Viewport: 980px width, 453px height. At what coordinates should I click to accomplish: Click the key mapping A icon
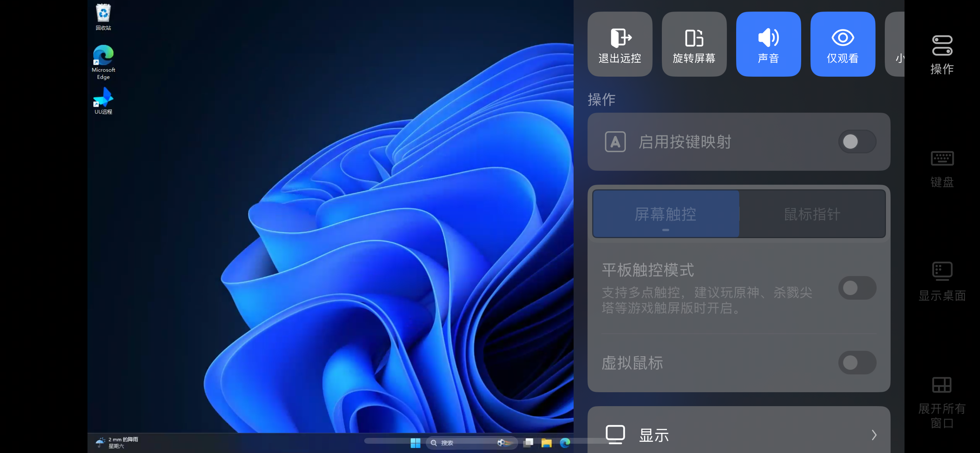click(x=615, y=142)
